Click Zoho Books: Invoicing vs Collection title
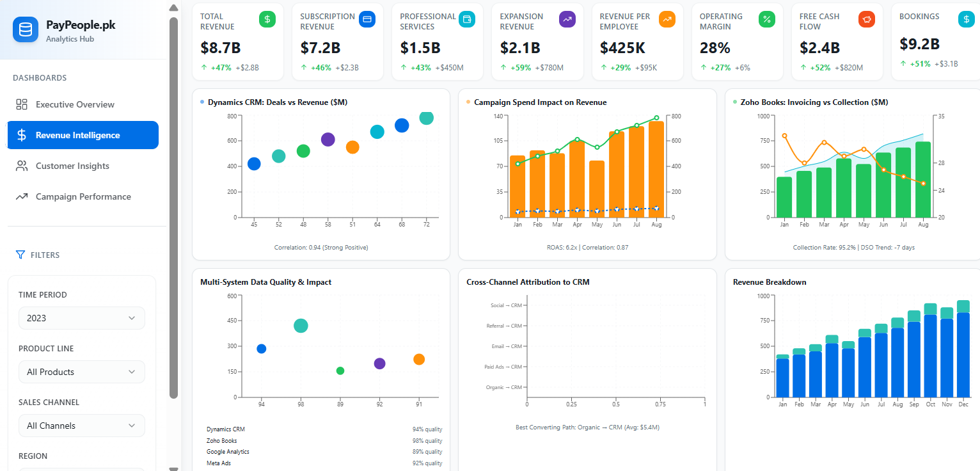 [814, 102]
